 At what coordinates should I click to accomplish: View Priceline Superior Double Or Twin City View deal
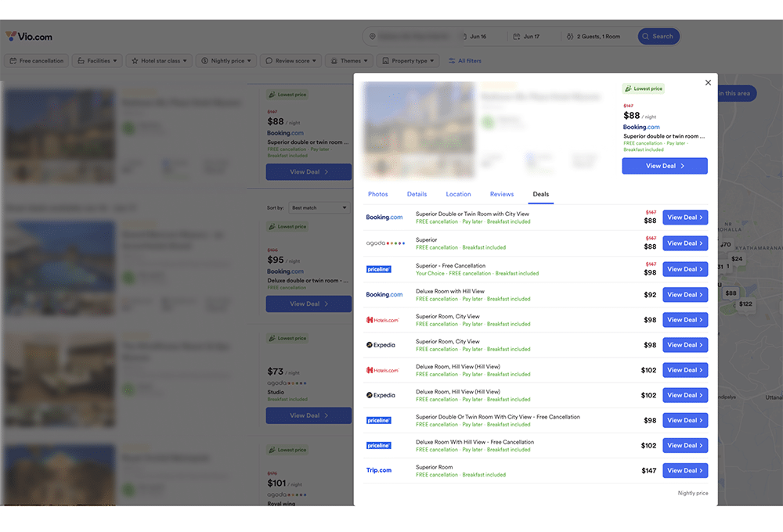tap(684, 420)
